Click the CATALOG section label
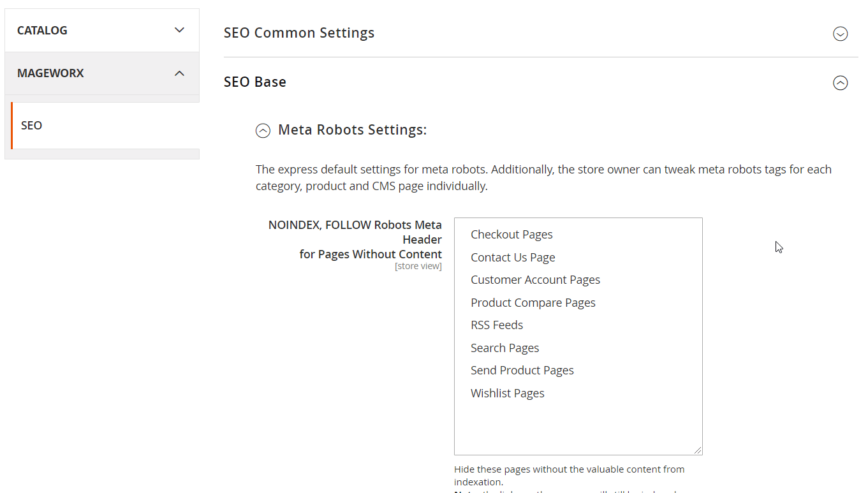The image size is (868, 493). point(42,31)
